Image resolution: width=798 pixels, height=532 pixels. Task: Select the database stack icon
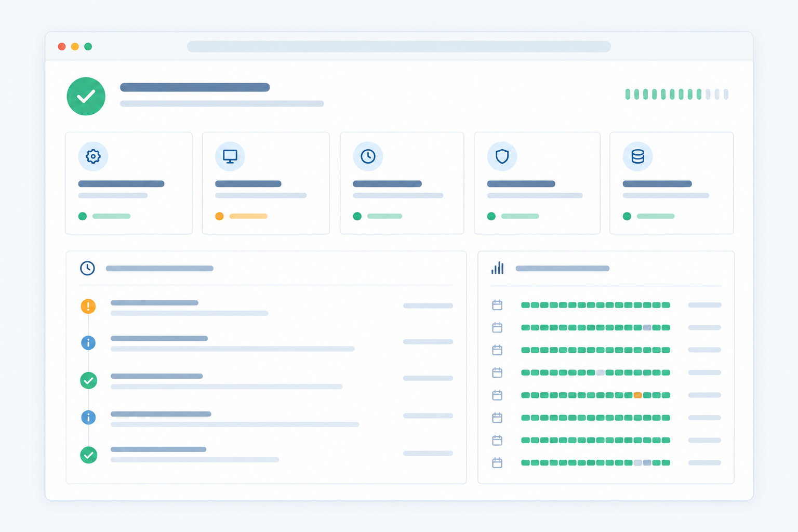coord(637,156)
